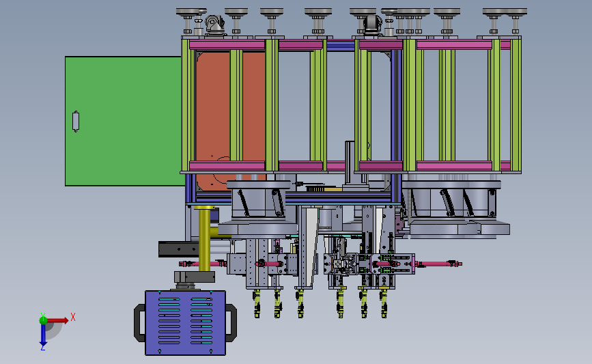Screen dimensions: 592x364
Task: Select the handle on the green door panel
Action: [x=76, y=121]
